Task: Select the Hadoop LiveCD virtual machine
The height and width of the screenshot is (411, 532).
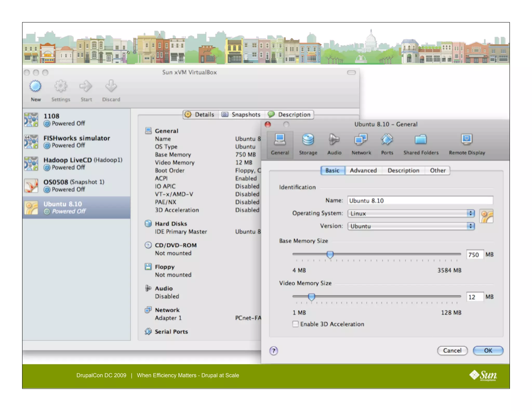Action: [x=76, y=163]
